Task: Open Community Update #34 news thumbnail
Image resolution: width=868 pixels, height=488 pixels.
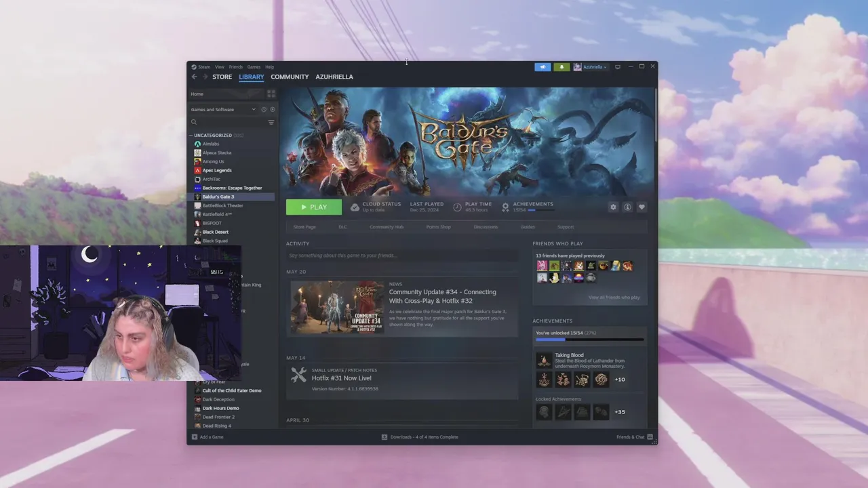Action: pos(337,306)
